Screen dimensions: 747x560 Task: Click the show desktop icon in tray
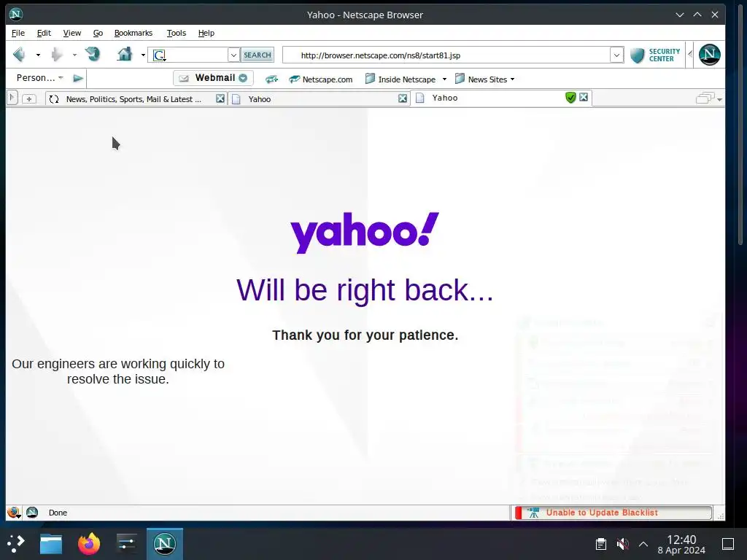(728, 544)
